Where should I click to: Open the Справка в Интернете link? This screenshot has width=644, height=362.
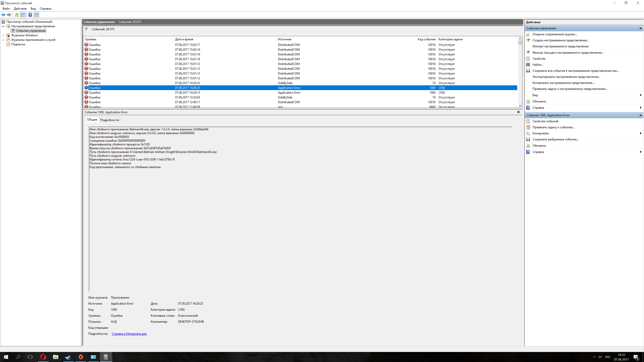click(129, 334)
